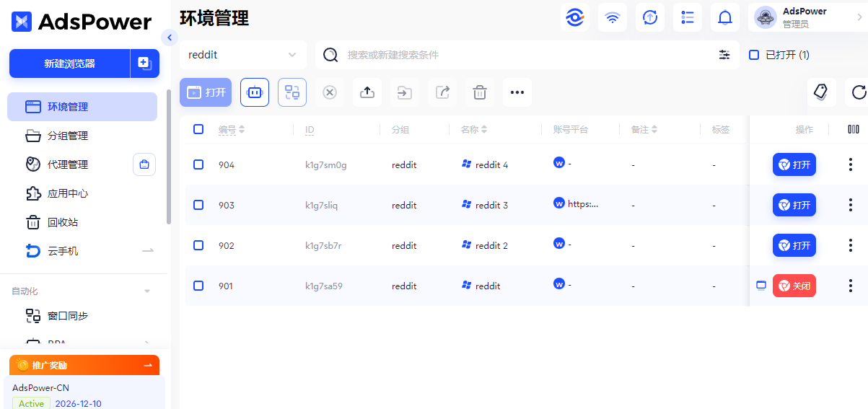Click the share arrow toolbar icon
This screenshot has height=409, width=868.
442,92
